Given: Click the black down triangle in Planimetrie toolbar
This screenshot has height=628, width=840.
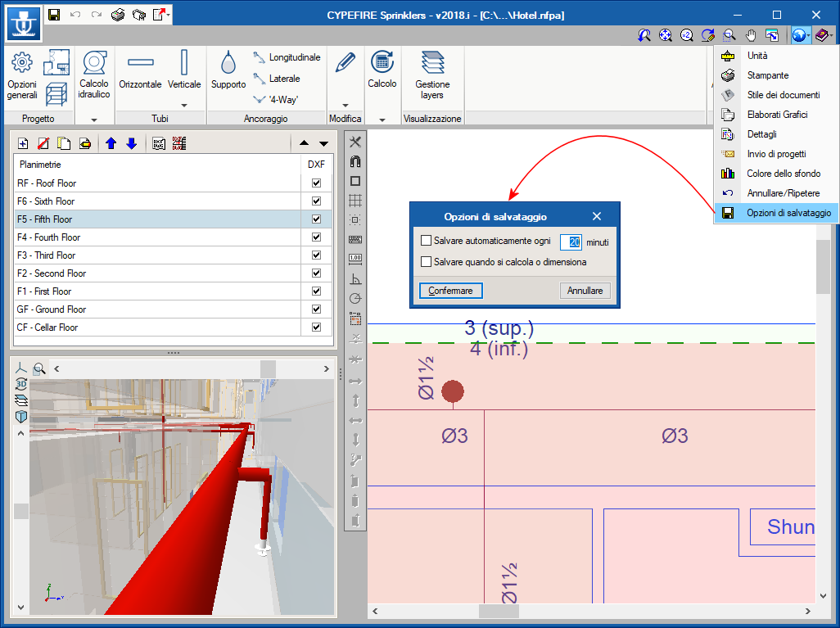Looking at the screenshot, I should click(323, 143).
